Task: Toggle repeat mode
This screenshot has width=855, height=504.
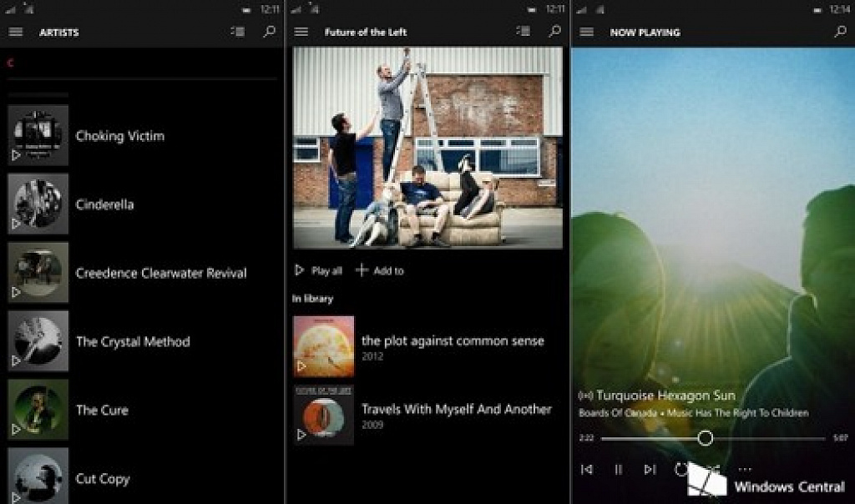Action: tap(681, 469)
